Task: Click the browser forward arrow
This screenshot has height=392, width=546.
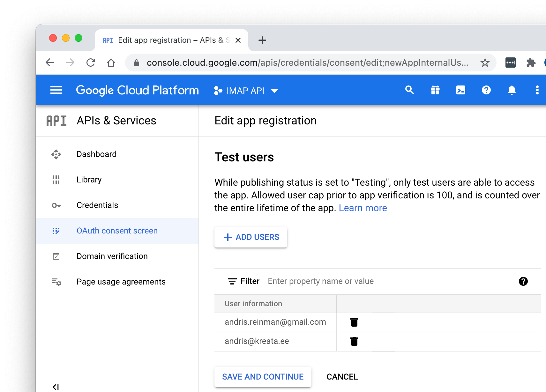Action: tap(70, 63)
